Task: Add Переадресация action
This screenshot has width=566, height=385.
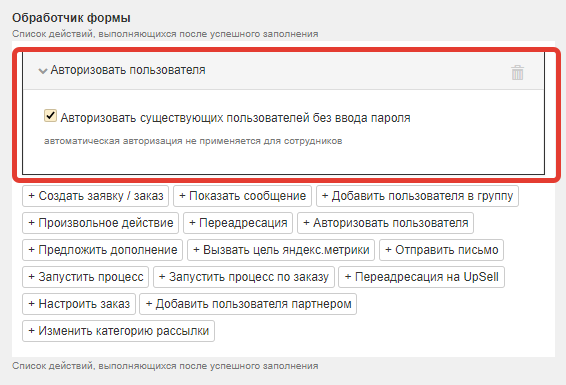Action: [x=238, y=223]
